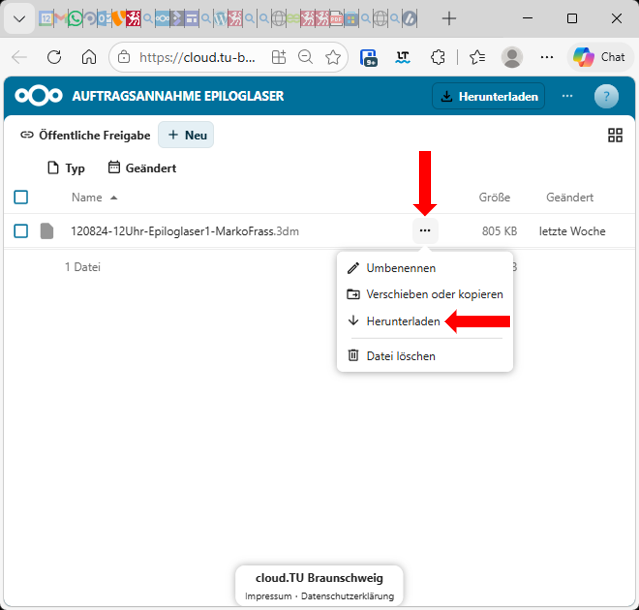Choose Datei löschen in the context menu
Image resolution: width=639 pixels, height=610 pixels.
(x=400, y=355)
